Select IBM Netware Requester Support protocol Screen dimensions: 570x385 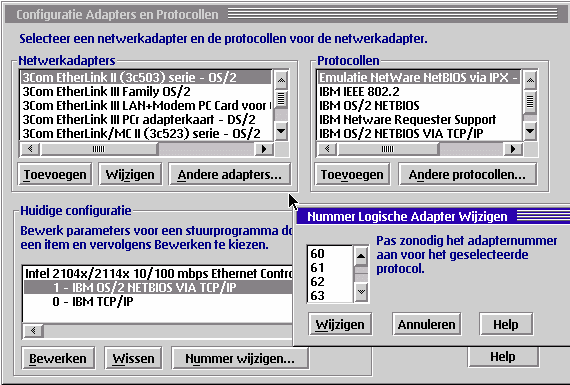click(x=419, y=119)
